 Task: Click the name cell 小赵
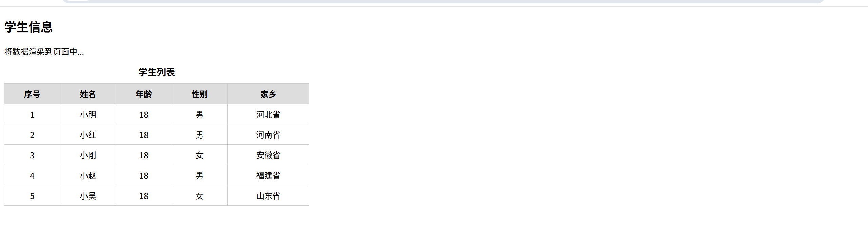(88, 175)
